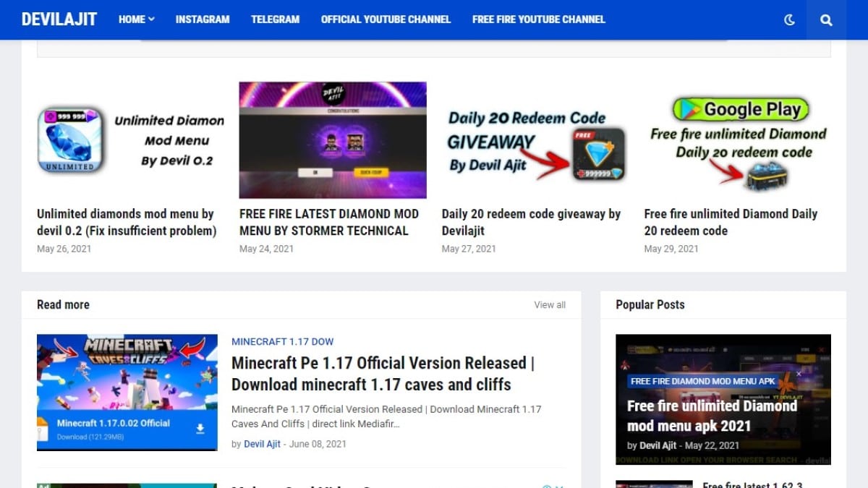Open 'Free fire unlimited Diamond Daily 20 redeem code' title
Viewport: 868px width, 488px height.
[731, 222]
